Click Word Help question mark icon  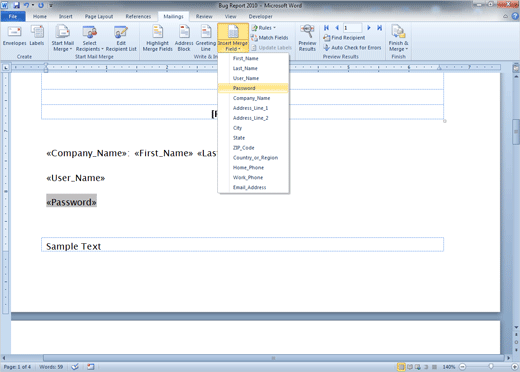click(x=515, y=16)
